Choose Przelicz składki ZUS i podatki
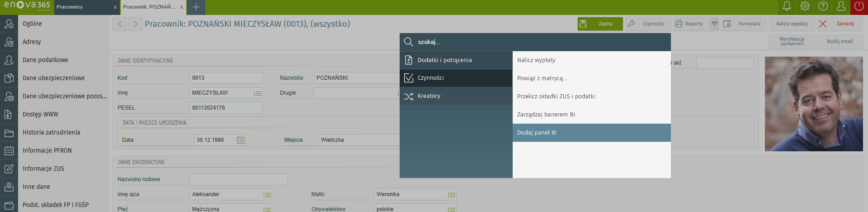 tap(591, 96)
